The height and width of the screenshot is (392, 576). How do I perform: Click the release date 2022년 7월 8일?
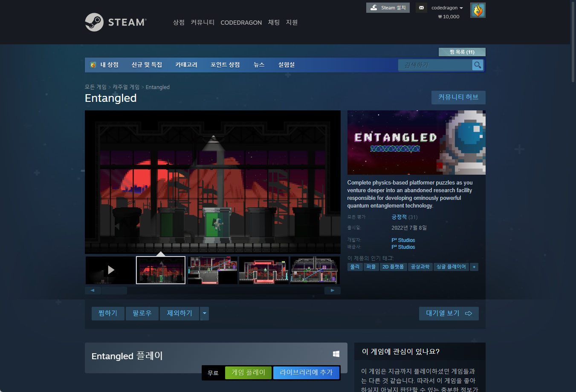(409, 228)
